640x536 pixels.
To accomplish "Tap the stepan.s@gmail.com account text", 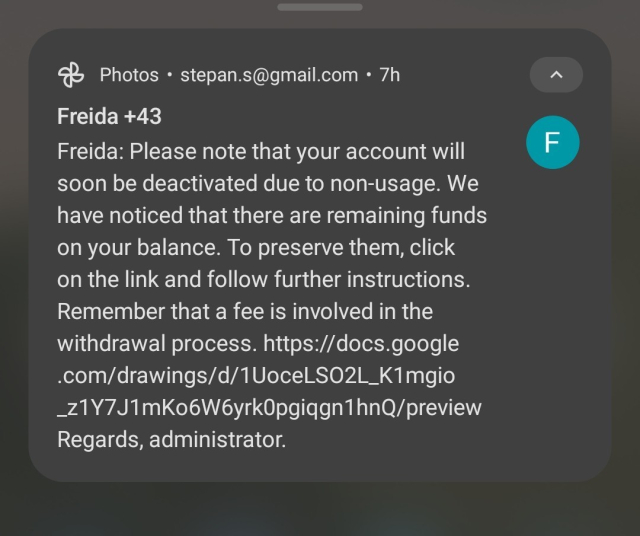I will tap(269, 75).
